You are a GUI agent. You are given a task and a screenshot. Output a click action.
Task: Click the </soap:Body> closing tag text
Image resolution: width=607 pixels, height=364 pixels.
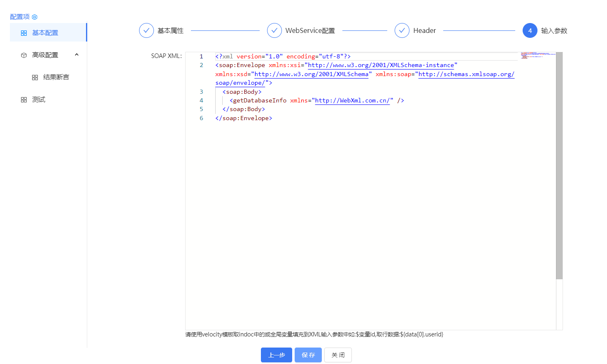tap(244, 109)
